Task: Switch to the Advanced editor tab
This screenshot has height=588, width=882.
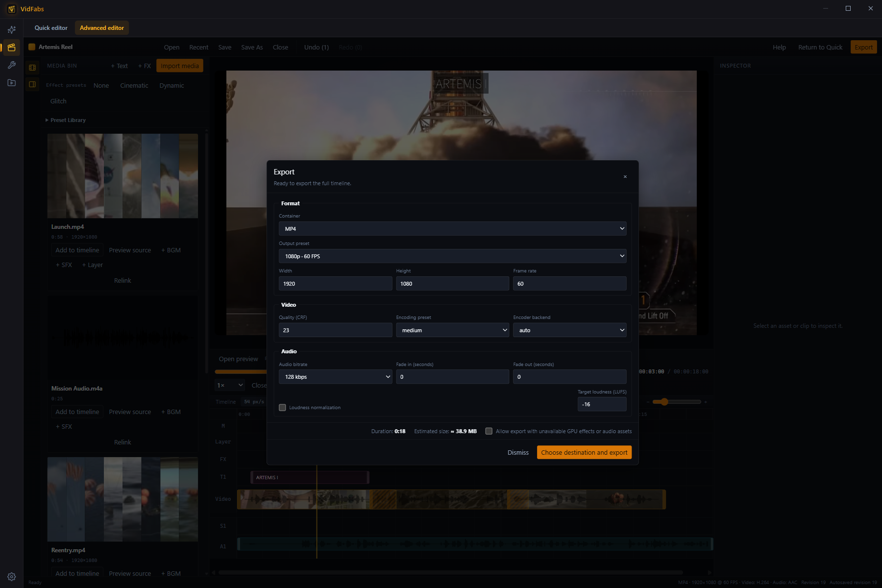Action: click(x=102, y=28)
